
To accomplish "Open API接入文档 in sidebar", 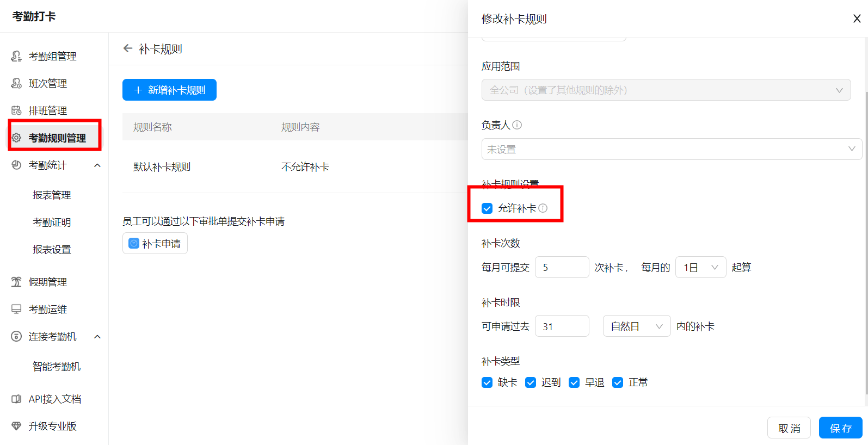I will (x=54, y=399).
